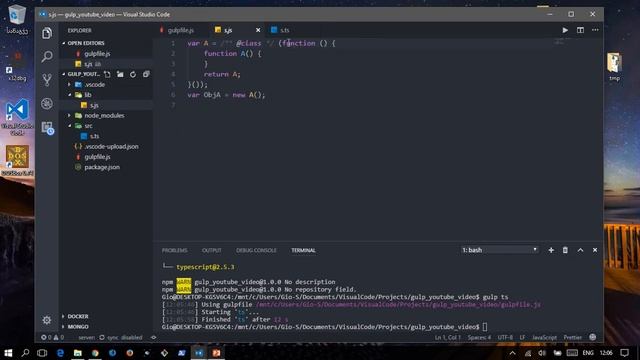Click Prettier status bar item

click(572, 338)
